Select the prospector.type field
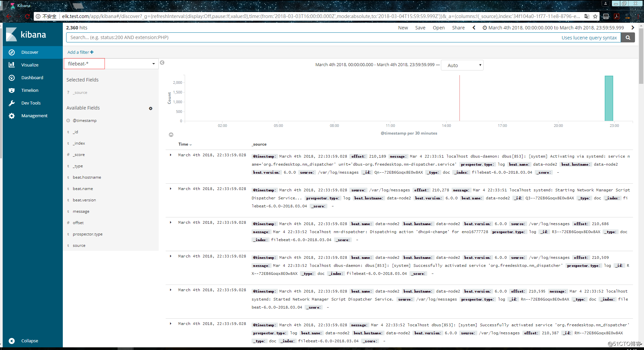The height and width of the screenshot is (350, 644). coord(88,234)
